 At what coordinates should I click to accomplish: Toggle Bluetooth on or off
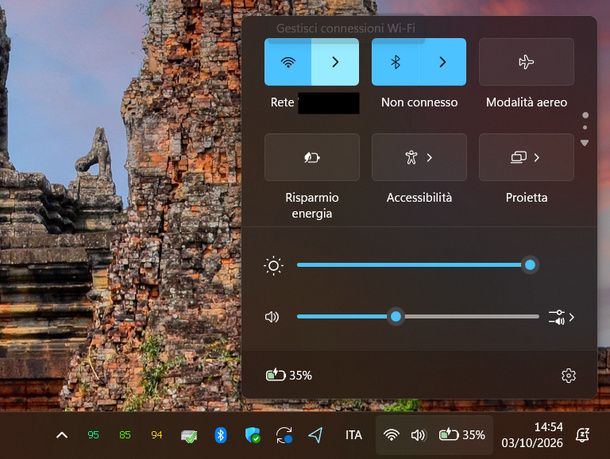395,62
